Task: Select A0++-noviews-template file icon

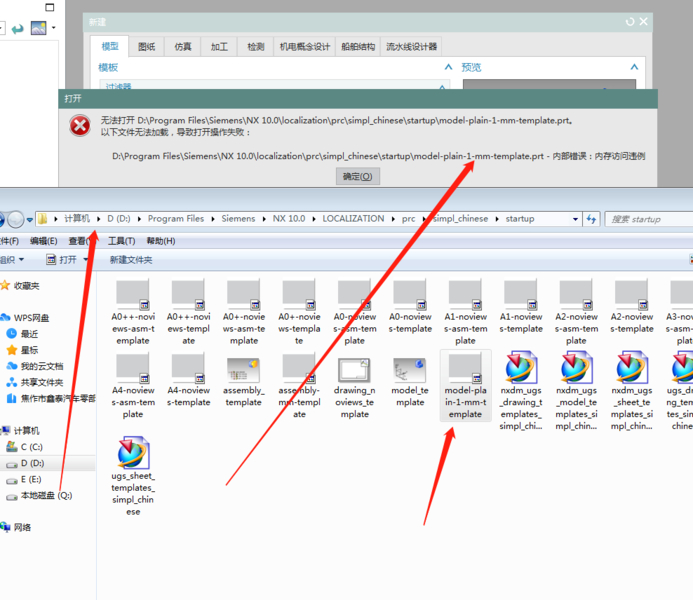Action: click(x=188, y=295)
